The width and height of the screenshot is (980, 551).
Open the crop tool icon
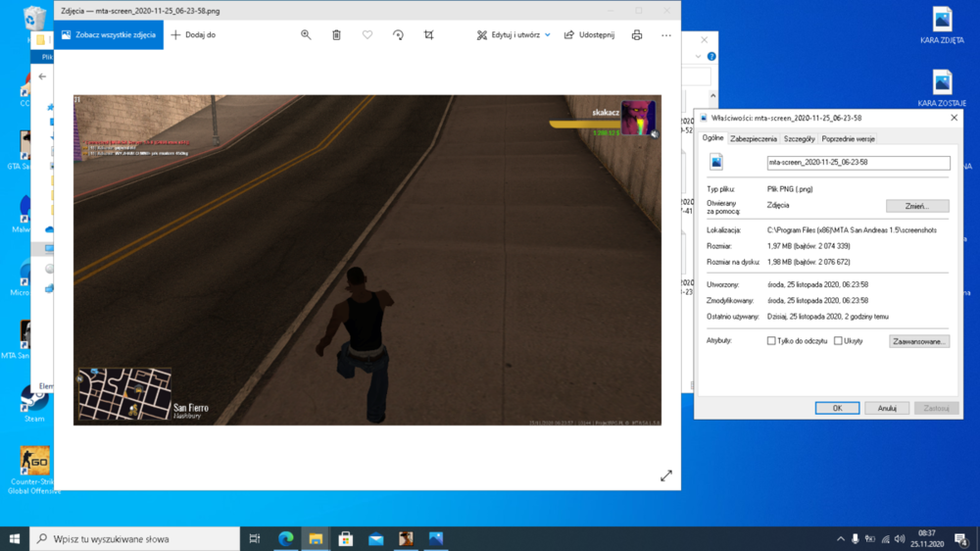click(429, 35)
